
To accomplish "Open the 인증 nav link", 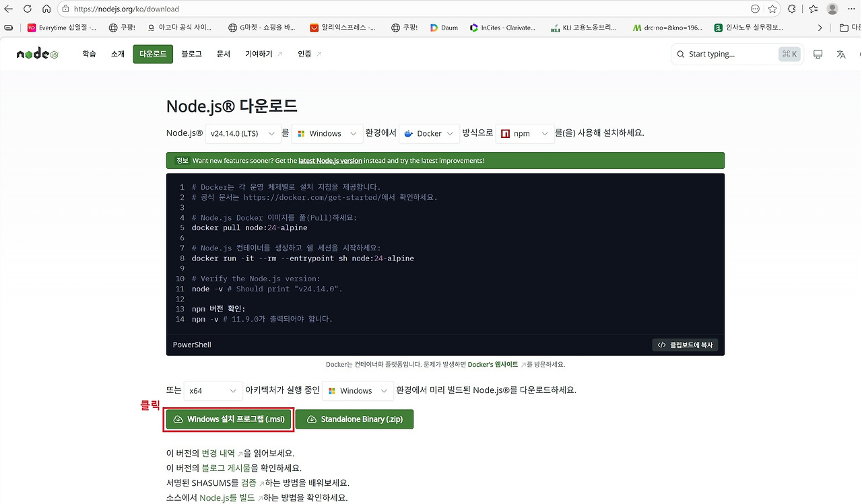I will 309,54.
